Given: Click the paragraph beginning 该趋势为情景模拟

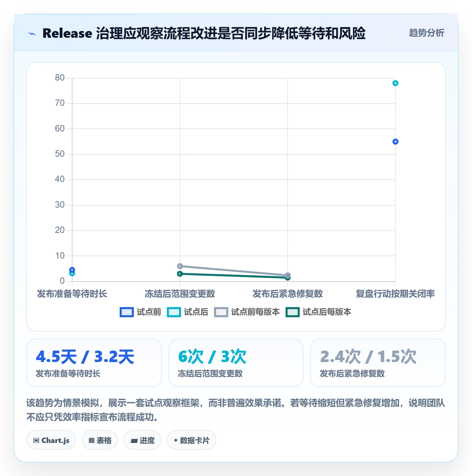Looking at the screenshot, I should click(x=236, y=410).
